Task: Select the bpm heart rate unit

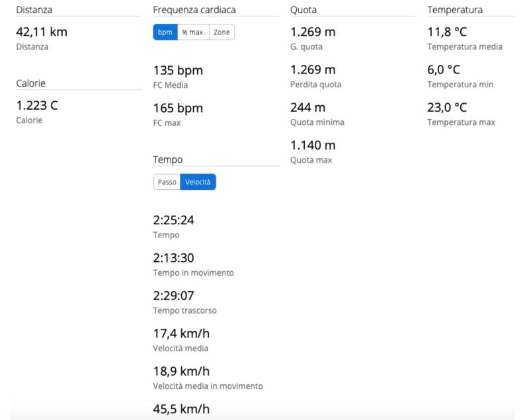Action: pos(165,32)
